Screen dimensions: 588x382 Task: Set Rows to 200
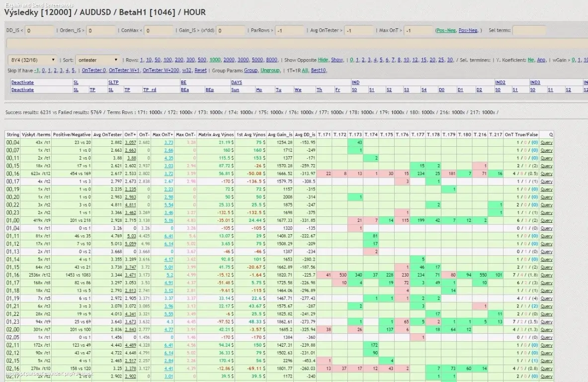coord(179,60)
